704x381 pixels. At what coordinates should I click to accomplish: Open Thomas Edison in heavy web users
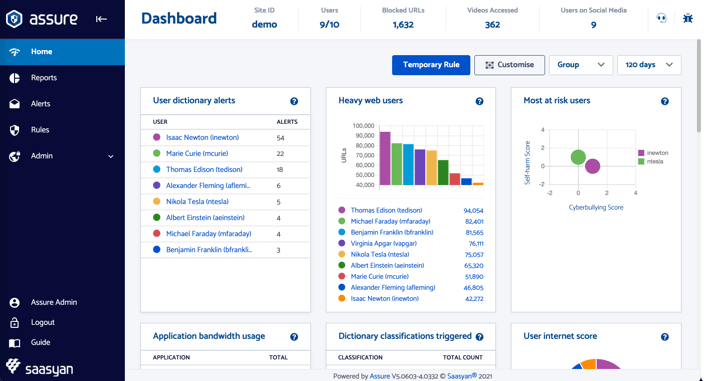(386, 210)
